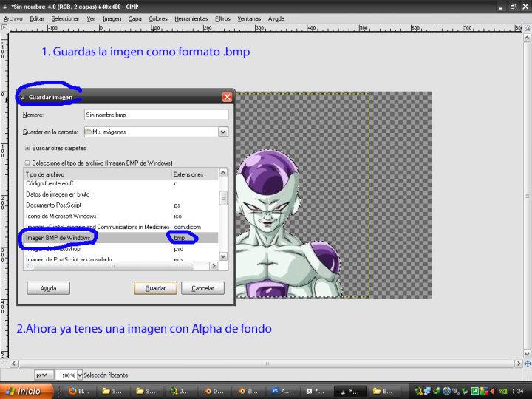532x399 pixels.
Task: Open the Capa menu
Action: pos(134,18)
